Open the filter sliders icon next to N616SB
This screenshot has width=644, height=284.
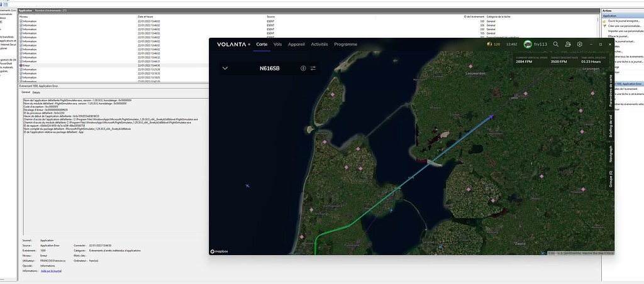313,68
